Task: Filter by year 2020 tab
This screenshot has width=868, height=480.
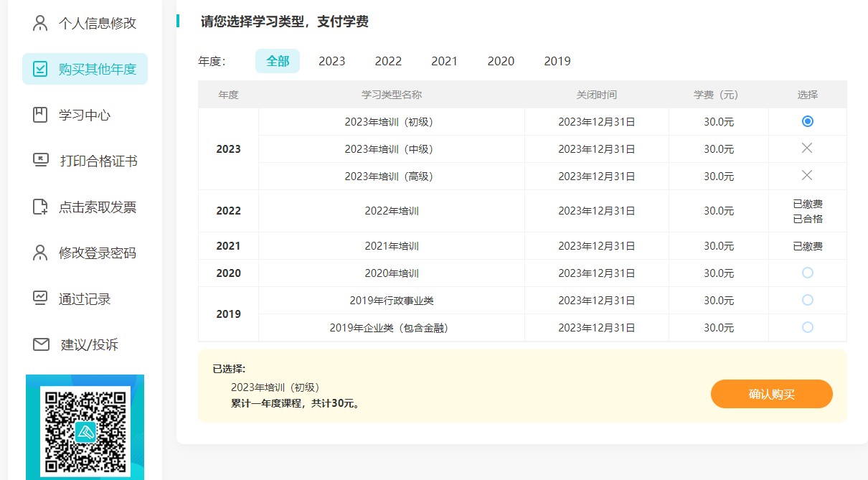Action: tap(501, 61)
